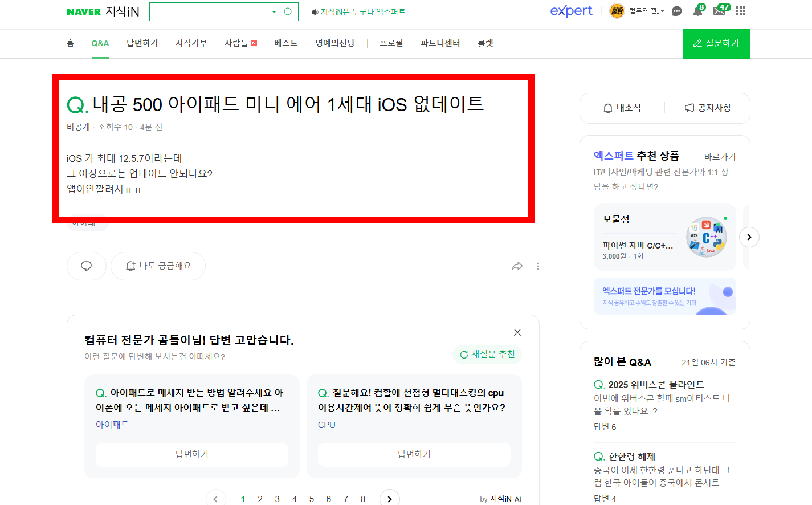Open the 내소식 bell button
The height and width of the screenshot is (505, 812).
pyautogui.click(x=622, y=108)
